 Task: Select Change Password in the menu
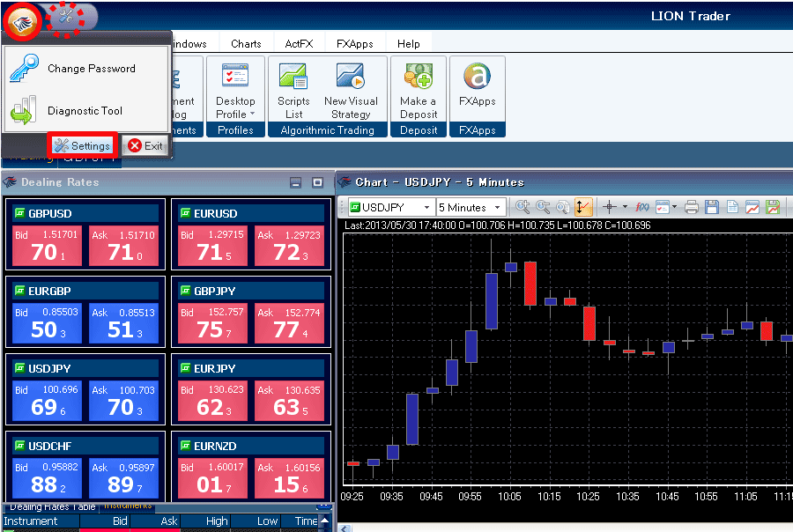[x=86, y=69]
